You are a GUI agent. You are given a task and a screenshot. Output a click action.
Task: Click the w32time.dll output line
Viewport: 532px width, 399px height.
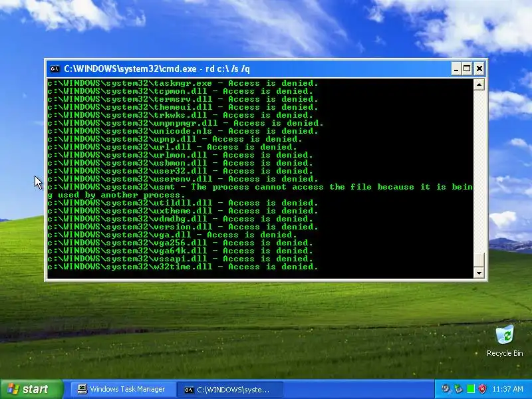(183, 267)
